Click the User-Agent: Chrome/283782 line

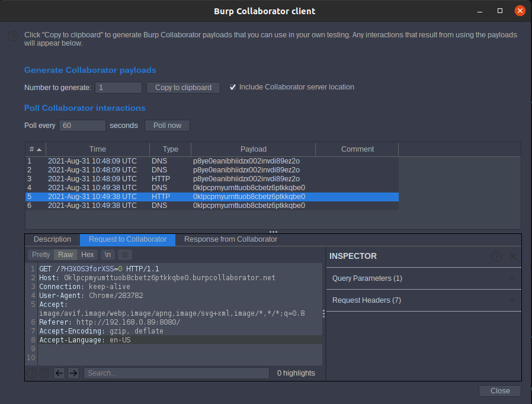click(x=91, y=296)
